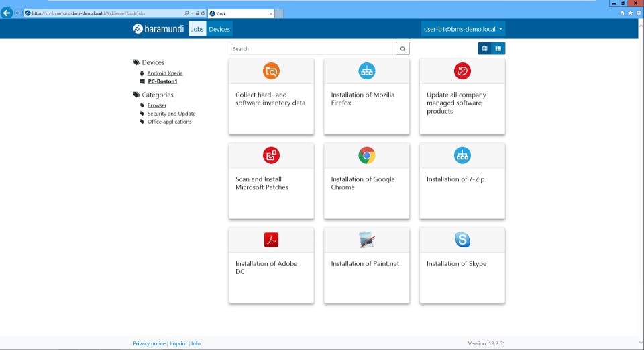
Task: Click the Devices sidebar heading
Action: pyautogui.click(x=153, y=62)
